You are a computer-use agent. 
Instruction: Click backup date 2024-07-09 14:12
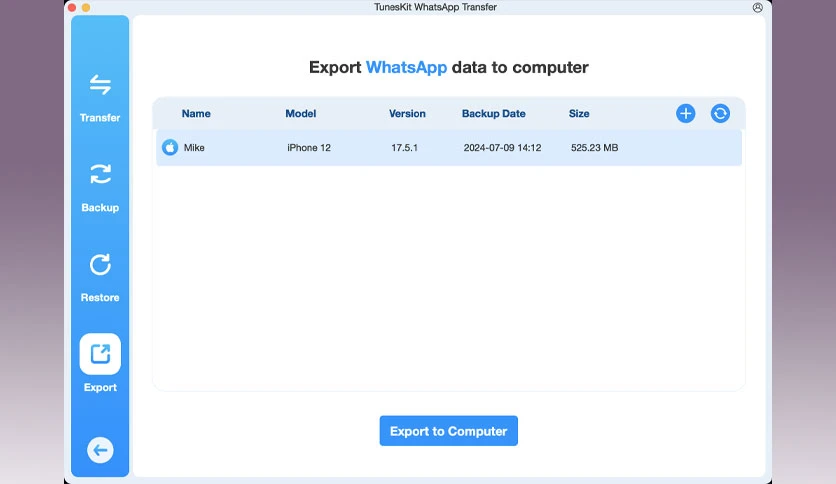pos(502,148)
